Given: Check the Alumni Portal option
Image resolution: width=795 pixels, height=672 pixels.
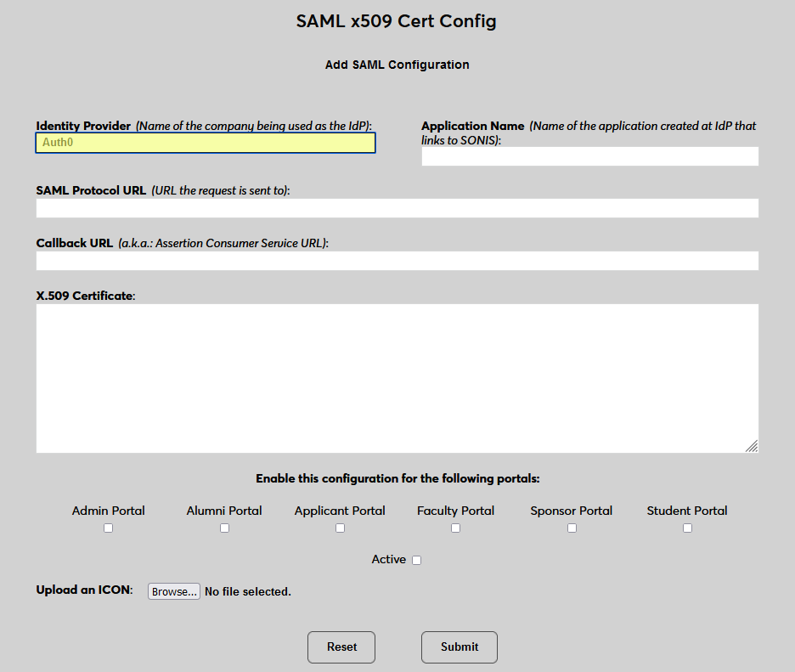Looking at the screenshot, I should [224, 528].
